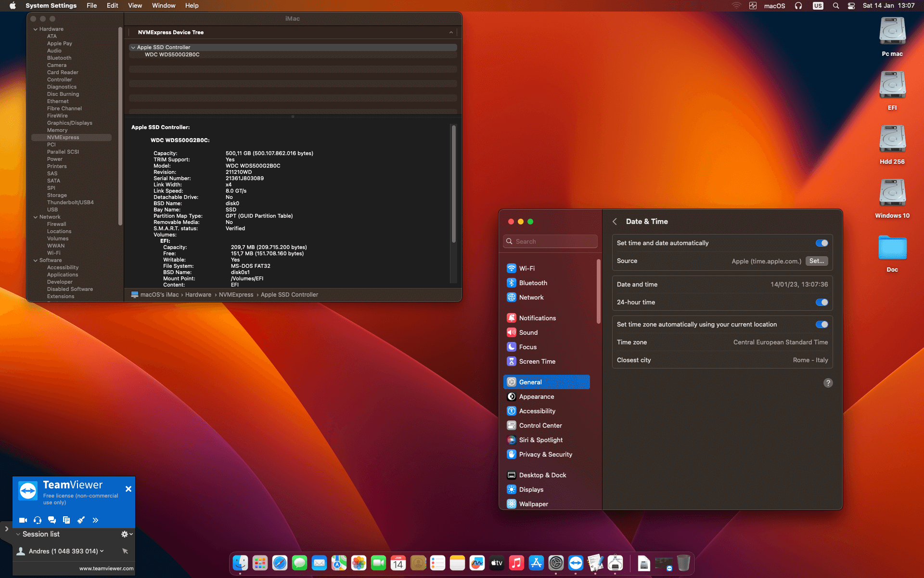The width and height of the screenshot is (924, 578).
Task: Open the Window menu
Action: click(x=164, y=5)
